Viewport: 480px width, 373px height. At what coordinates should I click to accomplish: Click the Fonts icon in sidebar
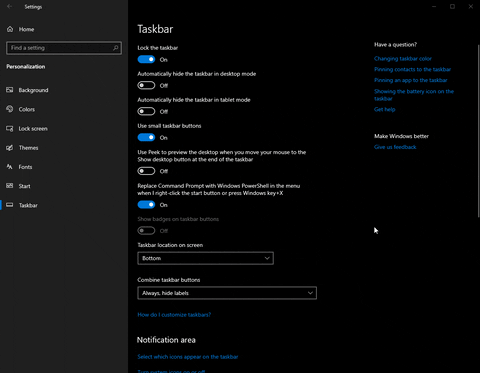pos(10,167)
